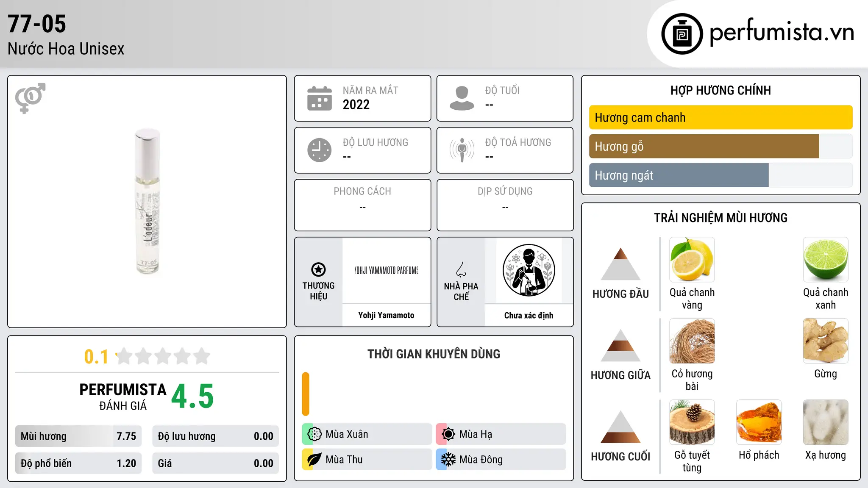Click the clock icon beside Độ lưu hương

pos(320,150)
